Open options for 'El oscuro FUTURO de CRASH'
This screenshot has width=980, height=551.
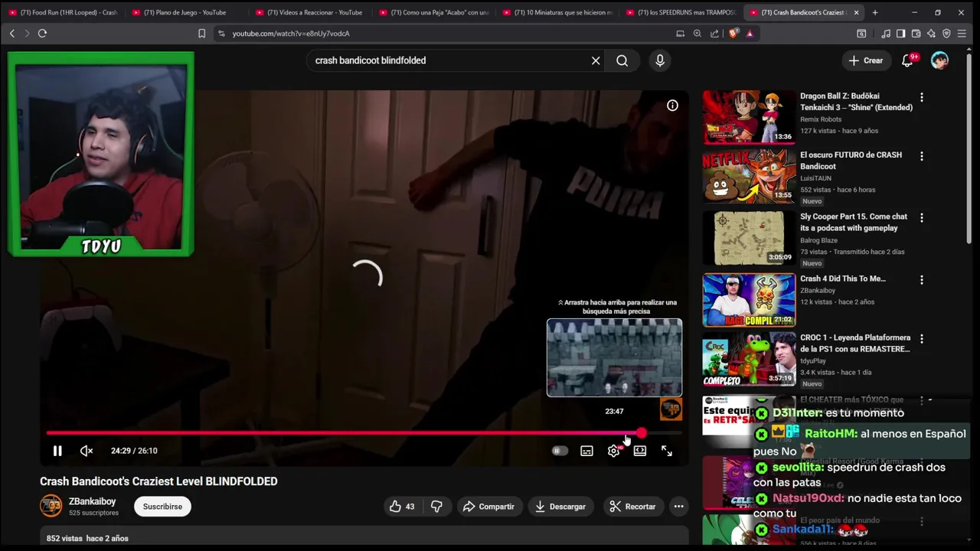922,157
